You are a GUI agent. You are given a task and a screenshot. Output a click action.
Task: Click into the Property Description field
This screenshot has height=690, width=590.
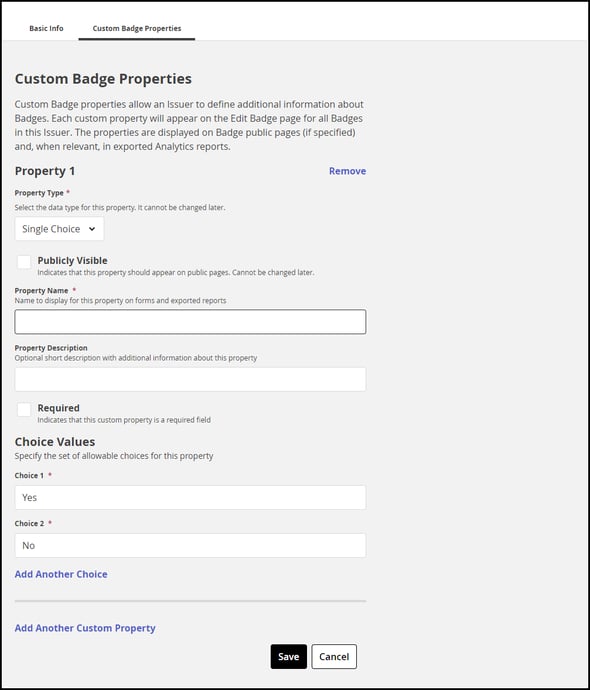pos(190,379)
